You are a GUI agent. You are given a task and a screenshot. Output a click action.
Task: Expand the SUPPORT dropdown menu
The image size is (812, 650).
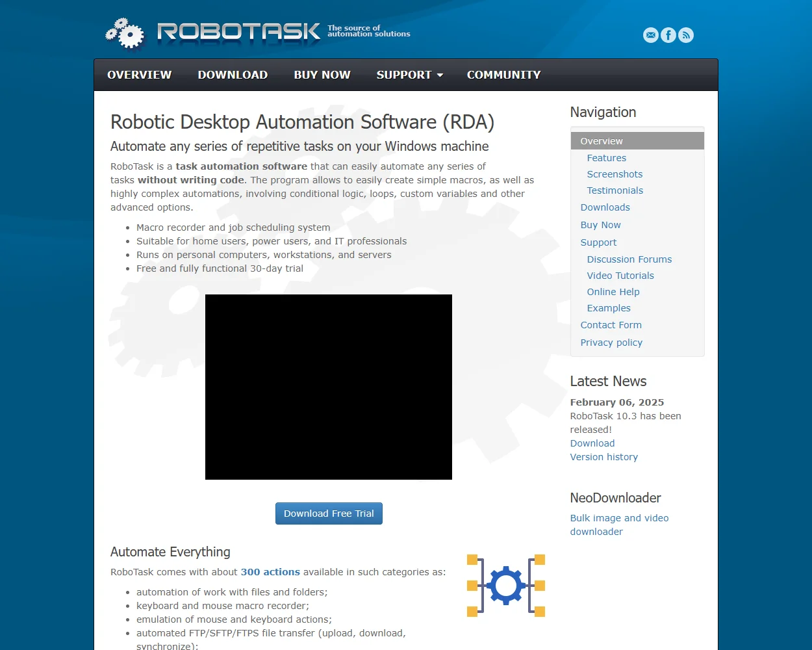coord(409,75)
